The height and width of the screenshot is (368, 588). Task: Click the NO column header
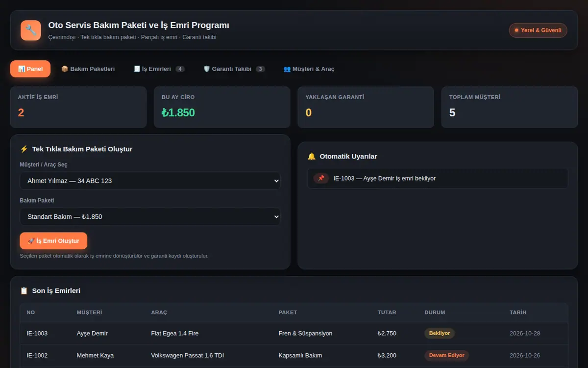tap(31, 313)
